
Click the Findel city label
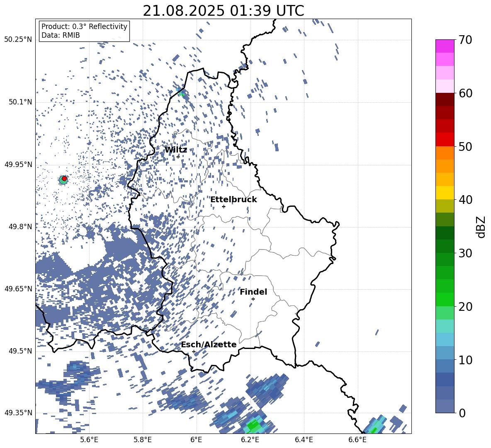pos(253,292)
